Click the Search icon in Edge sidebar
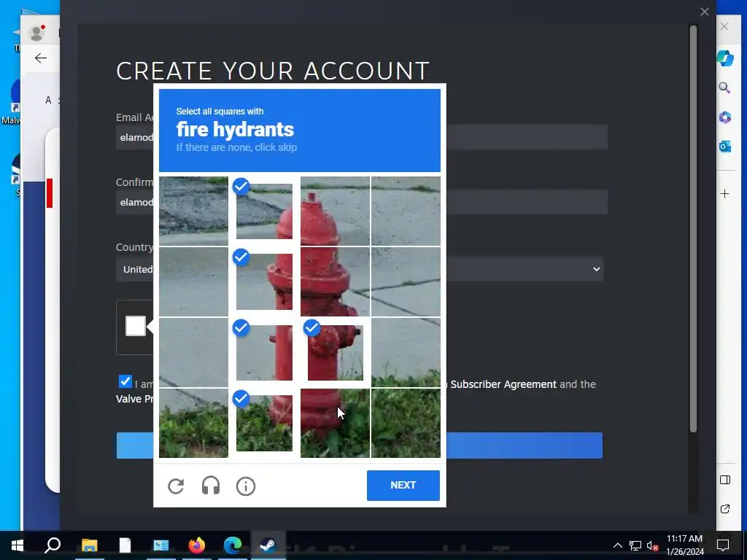 pyautogui.click(x=724, y=87)
